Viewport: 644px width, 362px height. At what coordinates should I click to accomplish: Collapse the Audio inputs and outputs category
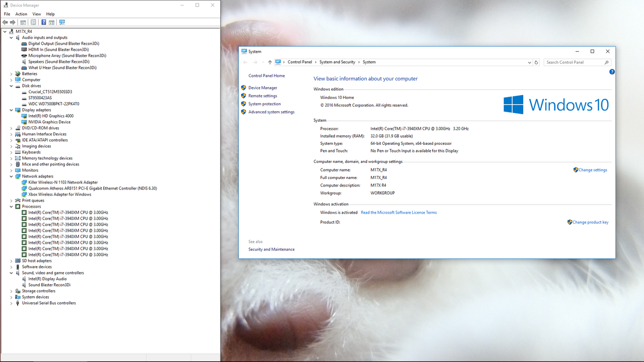[11, 38]
